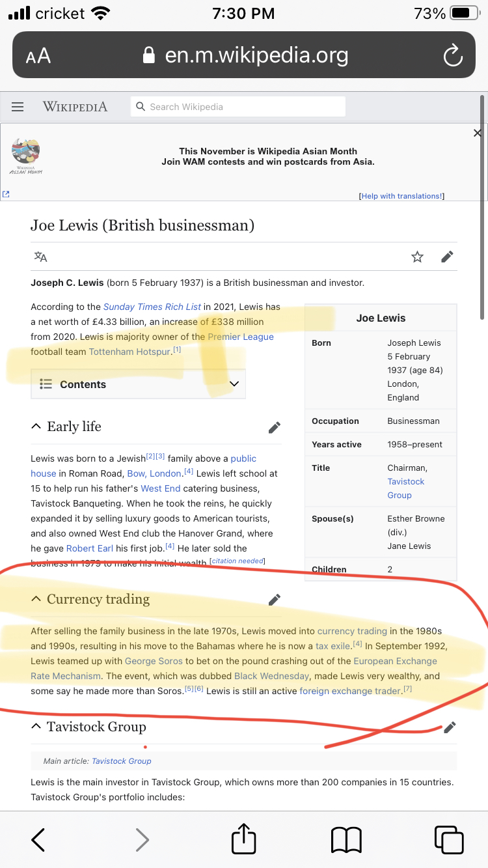This screenshot has width=488, height=868.
Task: Focus the Search Wikipedia field
Action: click(x=238, y=107)
